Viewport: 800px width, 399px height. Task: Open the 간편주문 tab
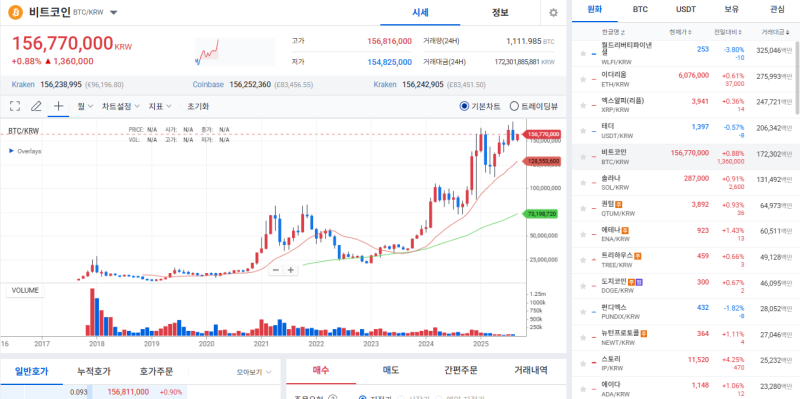[x=461, y=371]
